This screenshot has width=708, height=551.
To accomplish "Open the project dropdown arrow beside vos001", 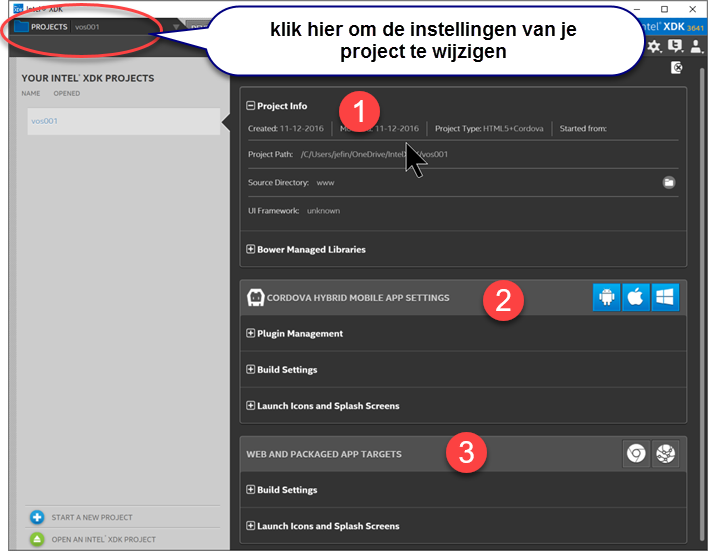I will point(176,27).
